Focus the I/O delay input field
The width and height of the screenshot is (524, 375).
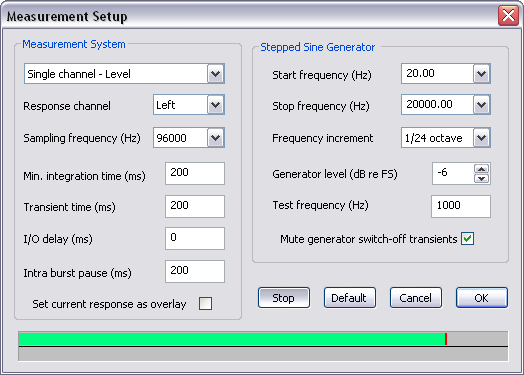tap(195, 238)
